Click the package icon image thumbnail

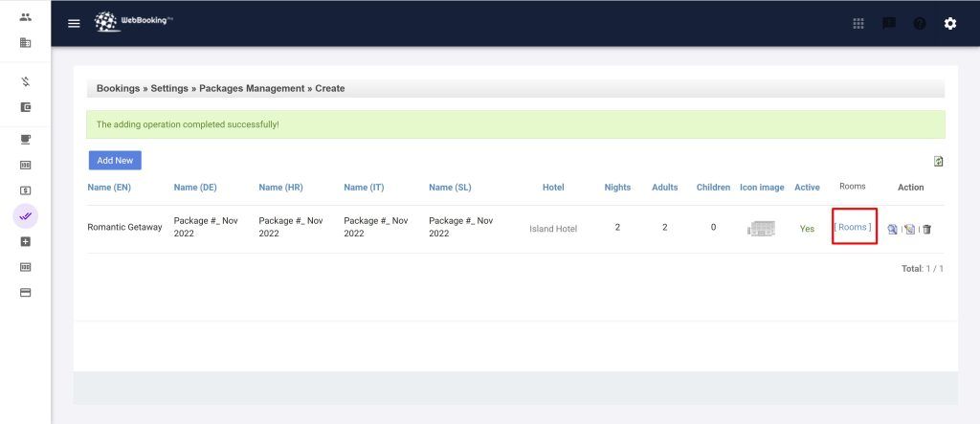point(761,229)
